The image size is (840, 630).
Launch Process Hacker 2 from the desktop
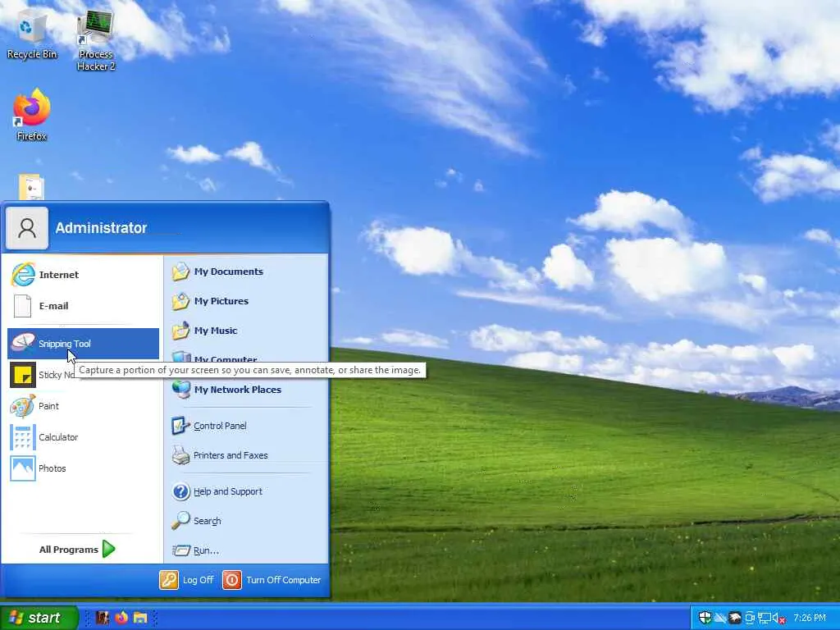click(x=96, y=42)
